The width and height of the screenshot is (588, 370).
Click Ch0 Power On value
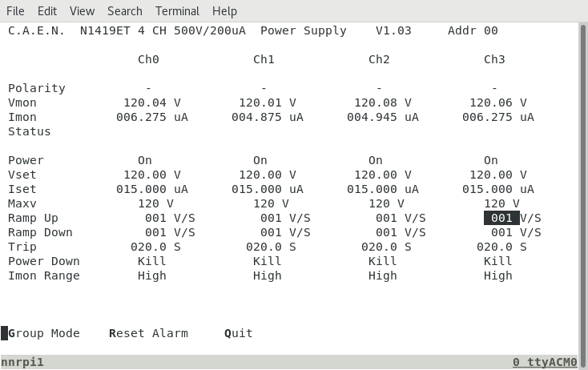(145, 160)
